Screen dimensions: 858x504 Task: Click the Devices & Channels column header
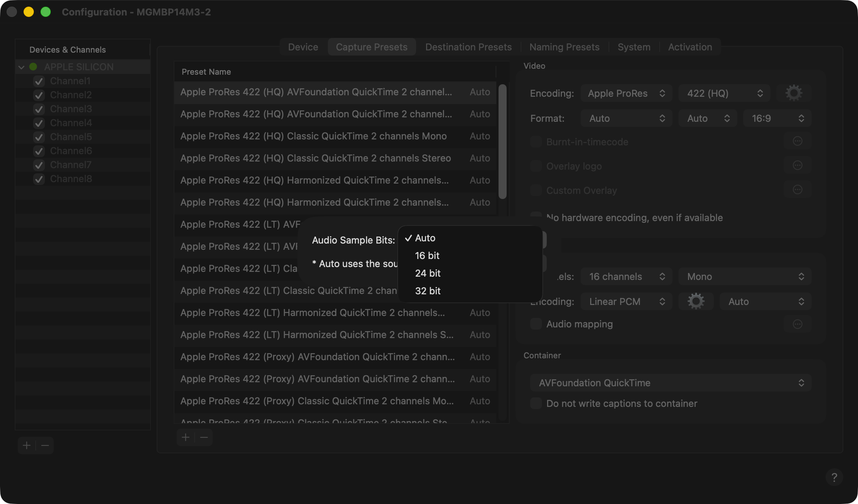(82, 50)
